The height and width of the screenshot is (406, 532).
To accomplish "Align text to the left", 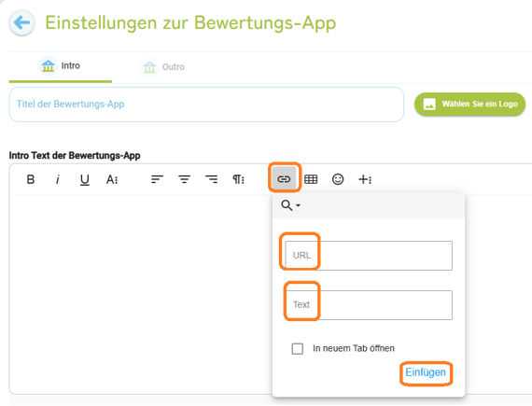I will 157,179.
